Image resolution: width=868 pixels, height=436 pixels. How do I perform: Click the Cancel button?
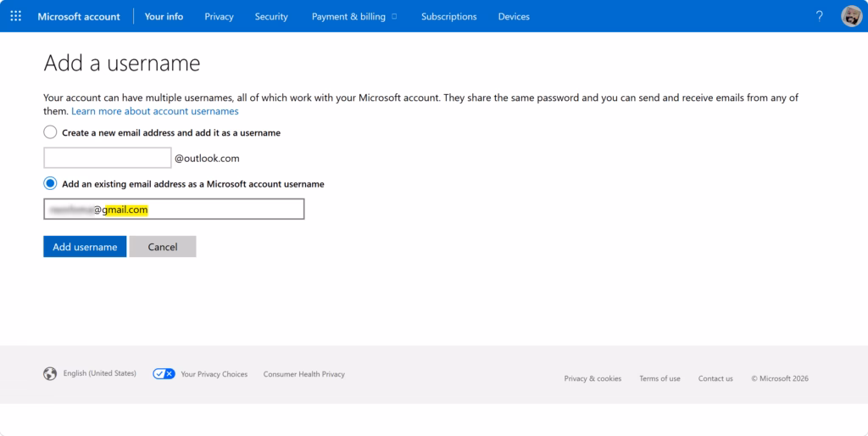coord(163,247)
